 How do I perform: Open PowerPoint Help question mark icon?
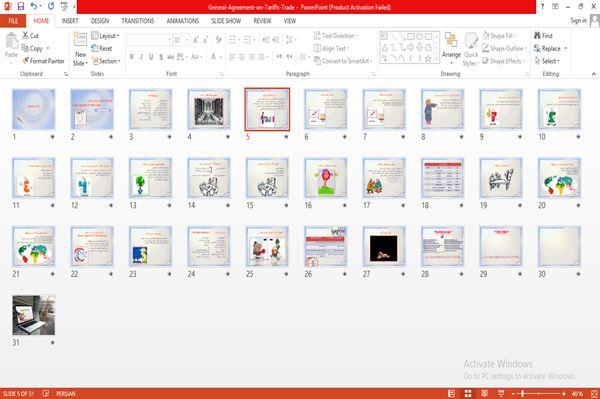click(x=542, y=7)
